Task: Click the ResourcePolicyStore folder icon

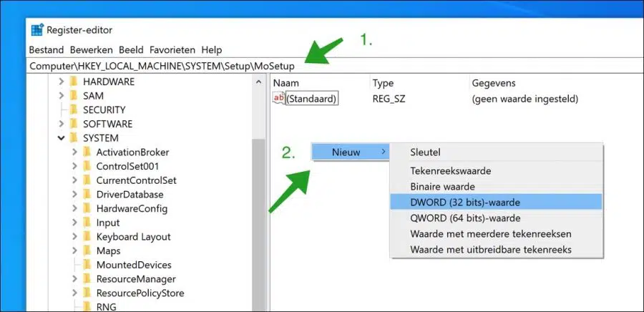Action: 87,293
